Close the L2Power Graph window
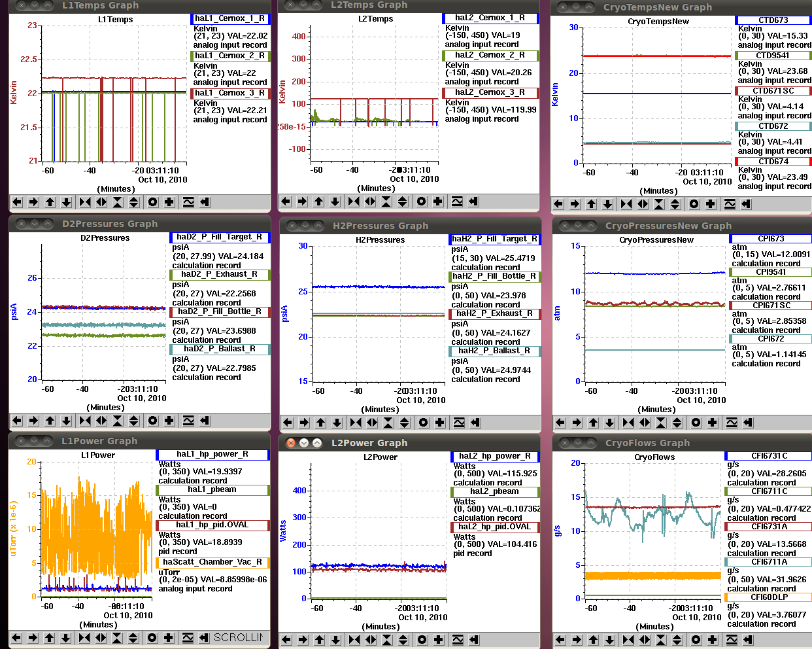 click(x=291, y=443)
